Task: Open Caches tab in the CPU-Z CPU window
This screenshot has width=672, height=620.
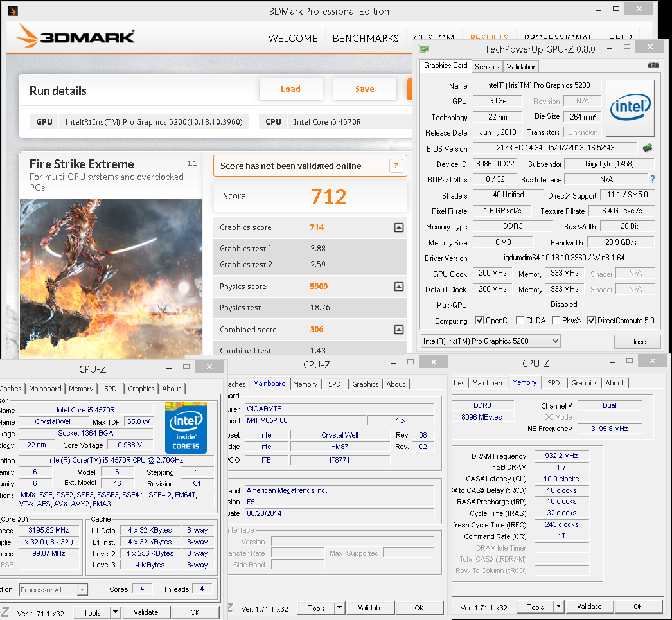Action: click(11, 389)
